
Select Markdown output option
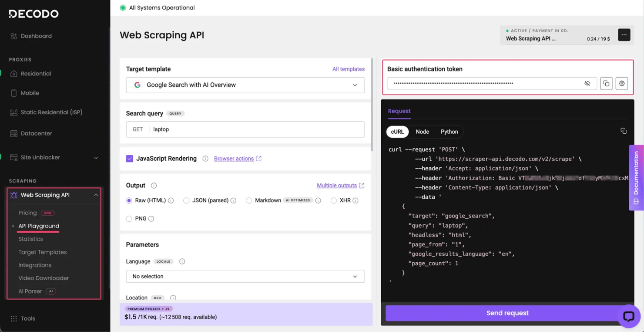[x=249, y=200]
